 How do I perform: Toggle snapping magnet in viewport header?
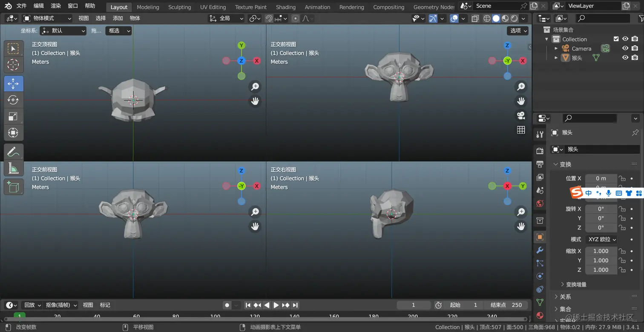pyautogui.click(x=269, y=18)
